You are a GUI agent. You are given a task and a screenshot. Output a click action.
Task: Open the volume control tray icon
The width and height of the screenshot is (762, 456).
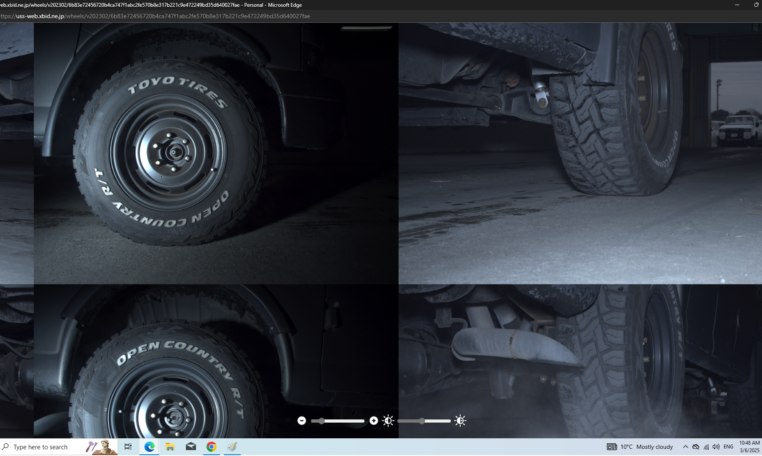716,447
